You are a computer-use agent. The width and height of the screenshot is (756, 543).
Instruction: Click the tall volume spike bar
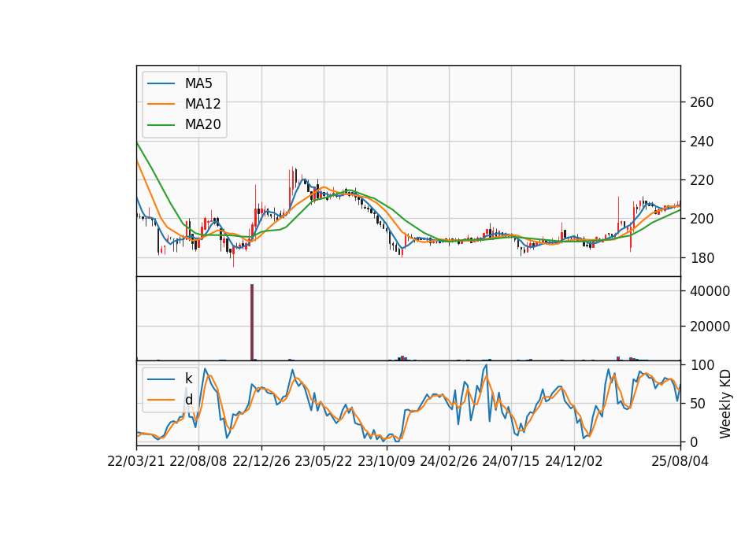(x=252, y=323)
